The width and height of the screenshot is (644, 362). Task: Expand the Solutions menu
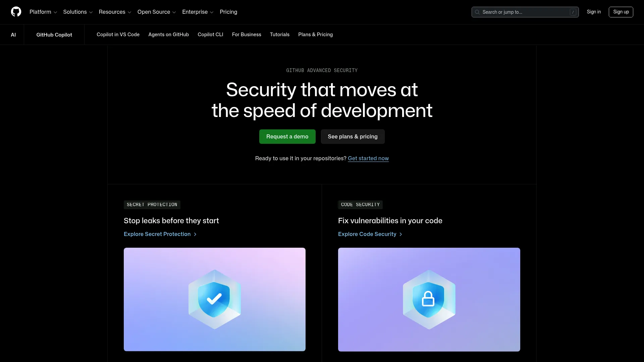click(x=78, y=12)
